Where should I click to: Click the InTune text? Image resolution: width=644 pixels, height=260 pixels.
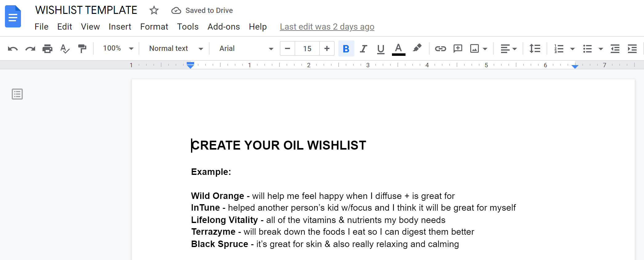coord(206,208)
